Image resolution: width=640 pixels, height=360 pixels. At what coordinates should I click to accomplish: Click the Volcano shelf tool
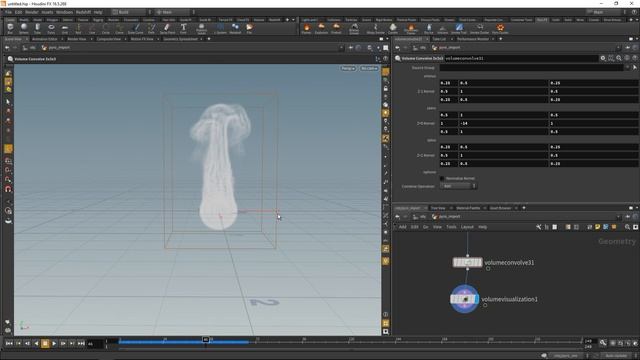(x=442, y=29)
